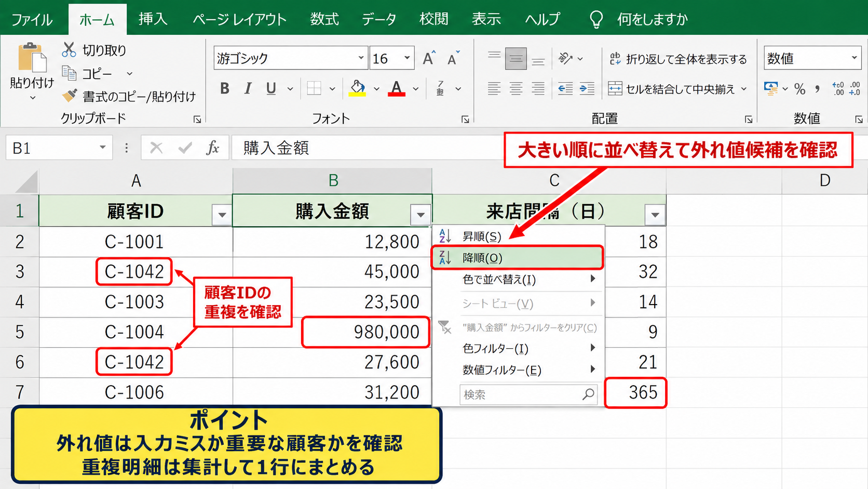868x489 pixels.
Task: Align text left
Action: (x=494, y=89)
